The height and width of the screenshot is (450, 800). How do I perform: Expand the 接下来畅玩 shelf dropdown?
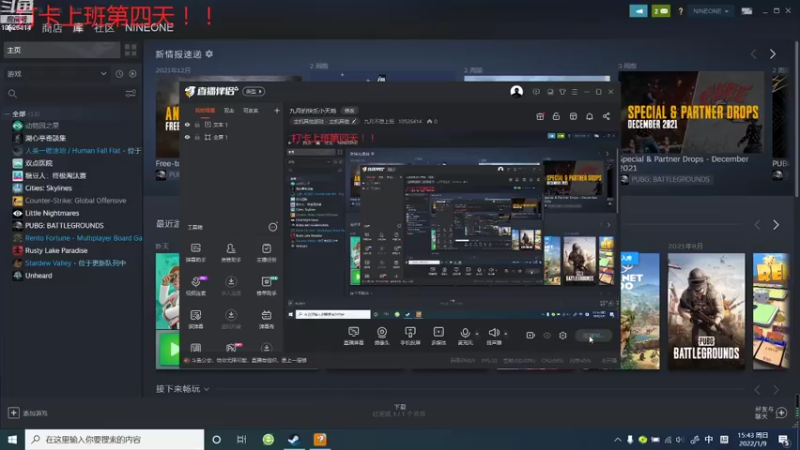pyautogui.click(x=207, y=389)
